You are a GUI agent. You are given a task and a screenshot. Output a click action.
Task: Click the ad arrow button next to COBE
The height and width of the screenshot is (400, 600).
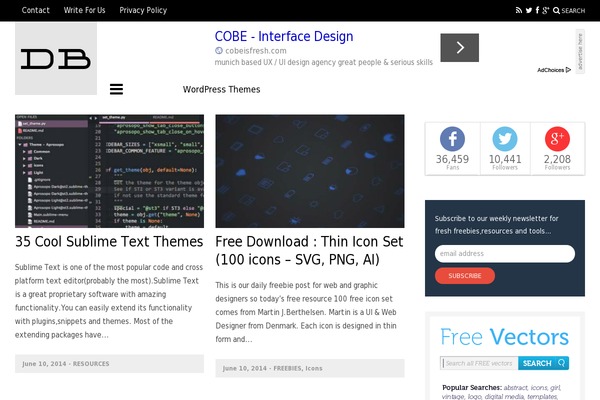pyautogui.click(x=460, y=47)
